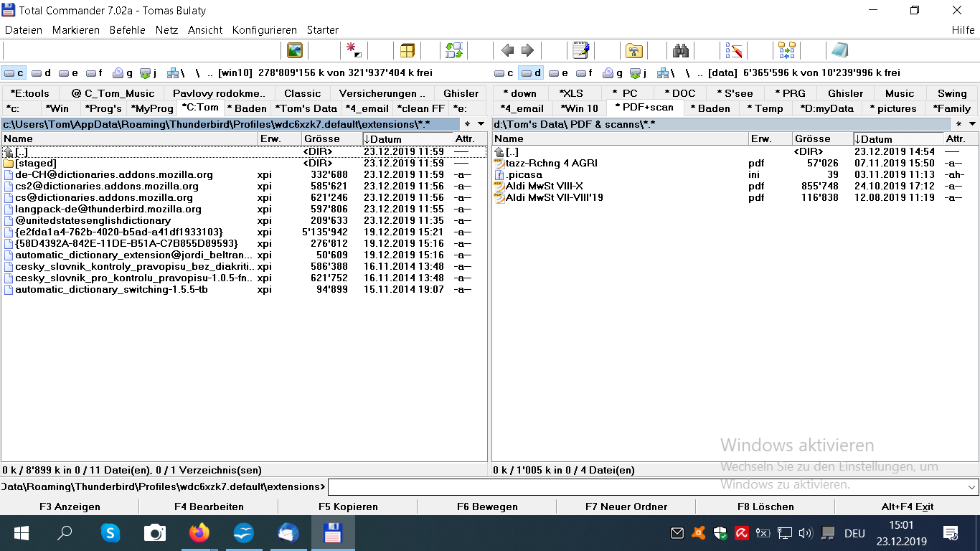Click the folder with hammer toolbar icon

click(x=633, y=50)
